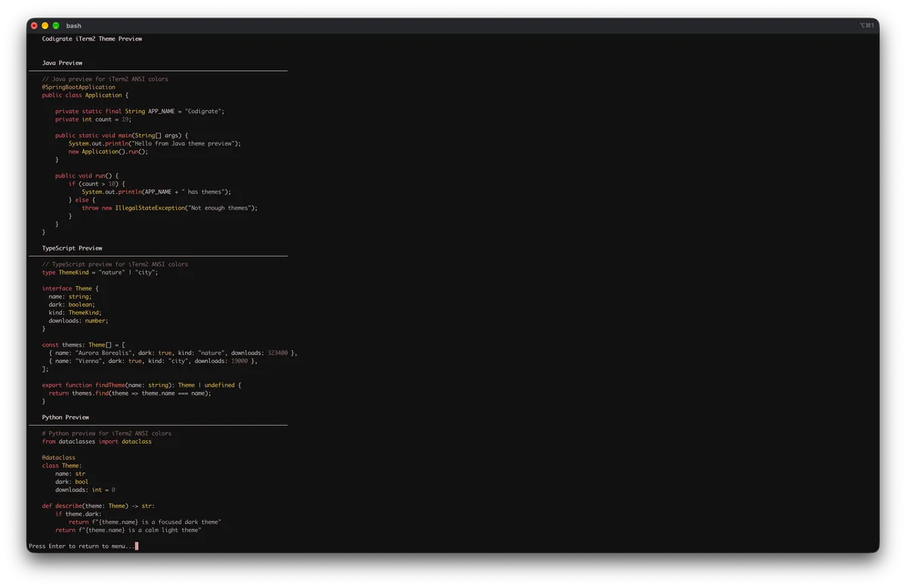The height and width of the screenshot is (588, 906).
Task: Click the '@SpringBootApplication' annotation
Action: click(79, 87)
